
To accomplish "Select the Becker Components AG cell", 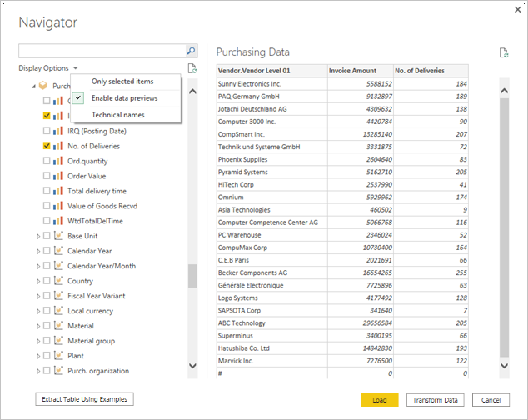I will tap(272, 272).
